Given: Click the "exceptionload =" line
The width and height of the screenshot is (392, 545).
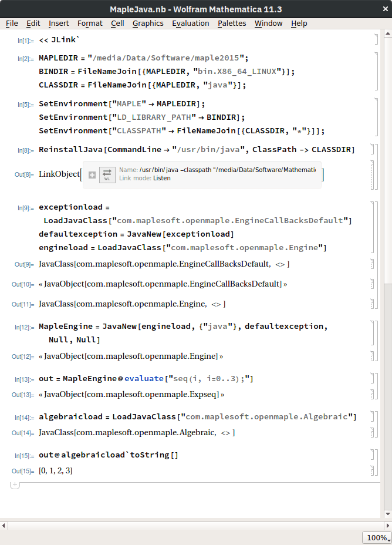Looking at the screenshot, I should [74, 207].
